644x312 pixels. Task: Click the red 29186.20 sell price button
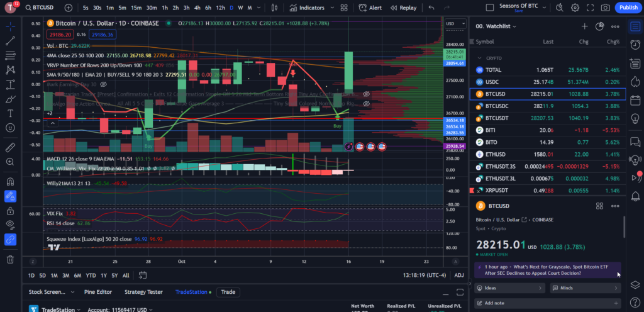pos(60,35)
